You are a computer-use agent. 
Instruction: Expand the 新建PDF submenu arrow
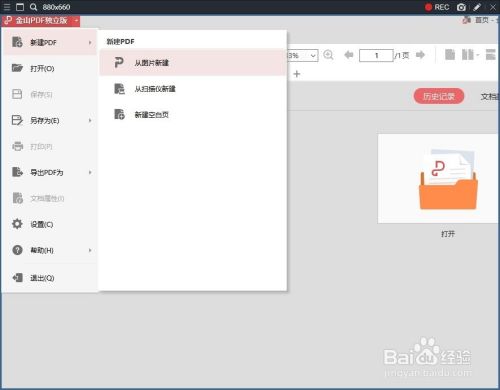(x=90, y=43)
